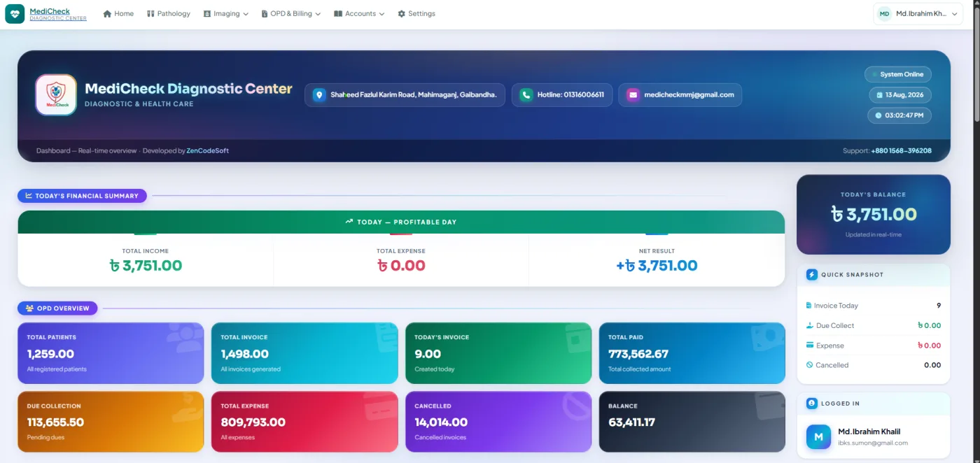This screenshot has height=463, width=980.
Task: Expand the Accounts menu
Action: point(359,14)
